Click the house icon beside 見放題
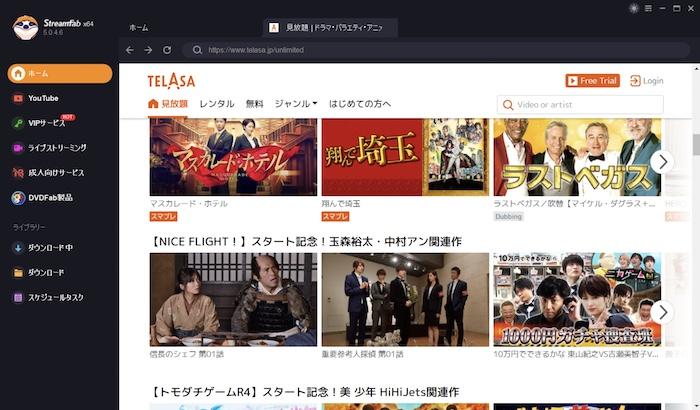This screenshot has height=410, width=700. click(x=153, y=104)
